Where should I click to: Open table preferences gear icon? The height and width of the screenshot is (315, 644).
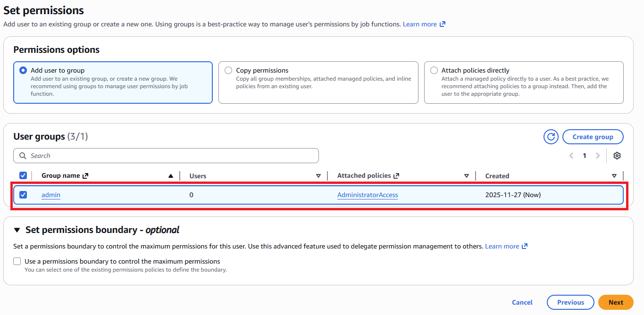point(617,156)
